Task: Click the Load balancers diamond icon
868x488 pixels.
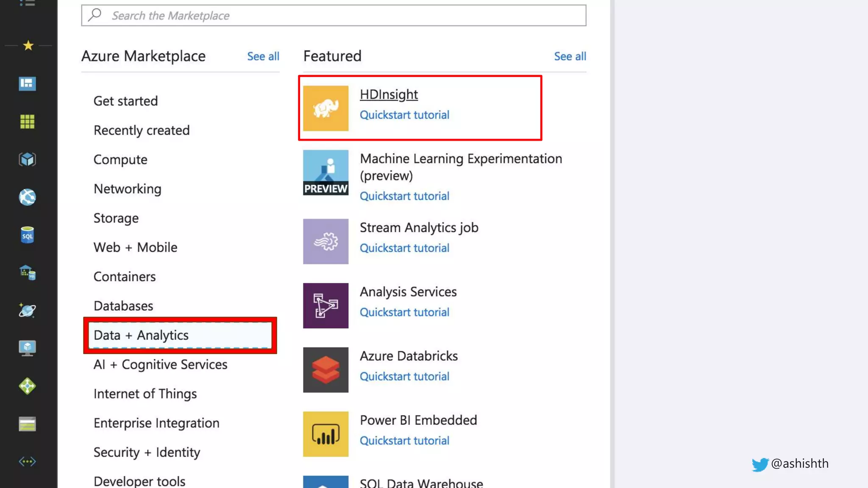Action: 28,386
